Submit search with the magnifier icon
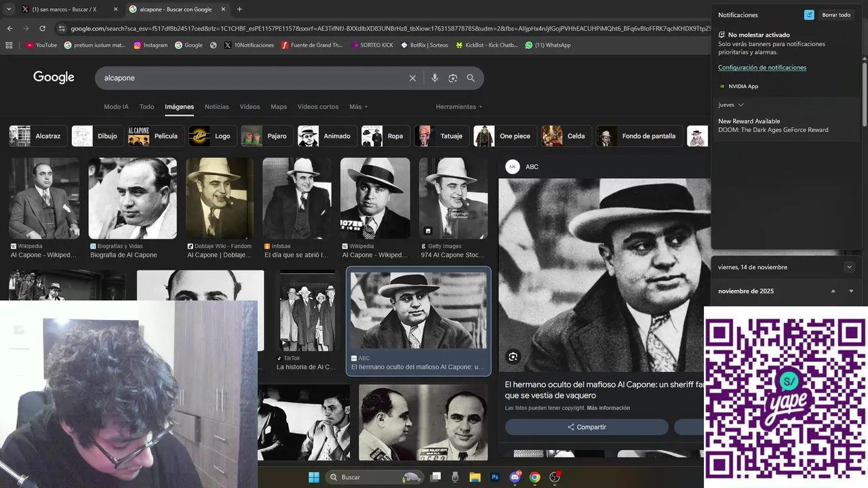868x488 pixels. pos(471,78)
